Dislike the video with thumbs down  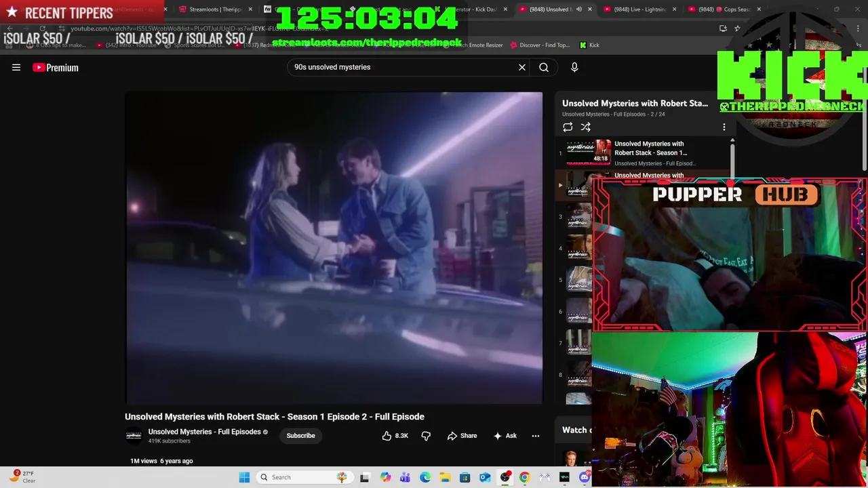pyautogui.click(x=426, y=436)
